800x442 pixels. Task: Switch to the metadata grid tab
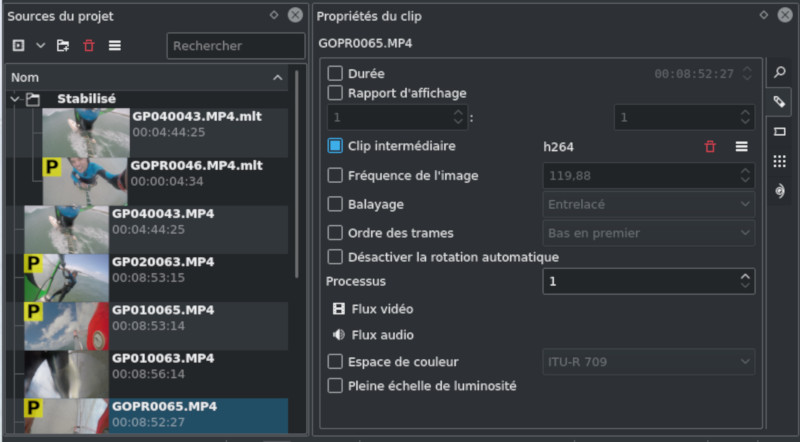click(x=780, y=161)
